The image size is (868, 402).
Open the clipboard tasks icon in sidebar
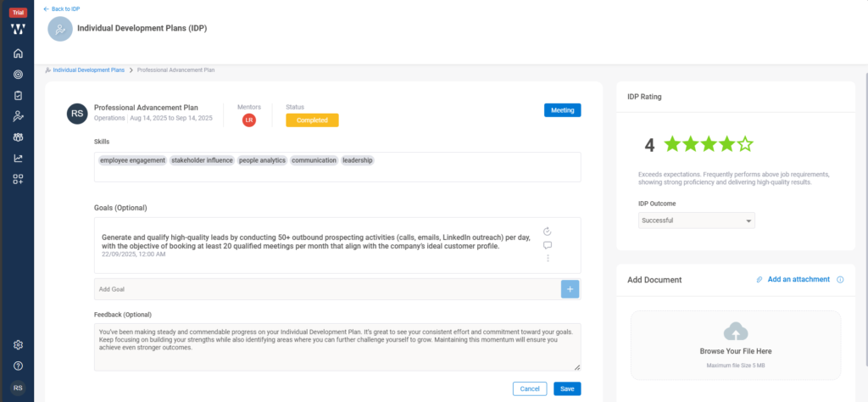pyautogui.click(x=19, y=96)
